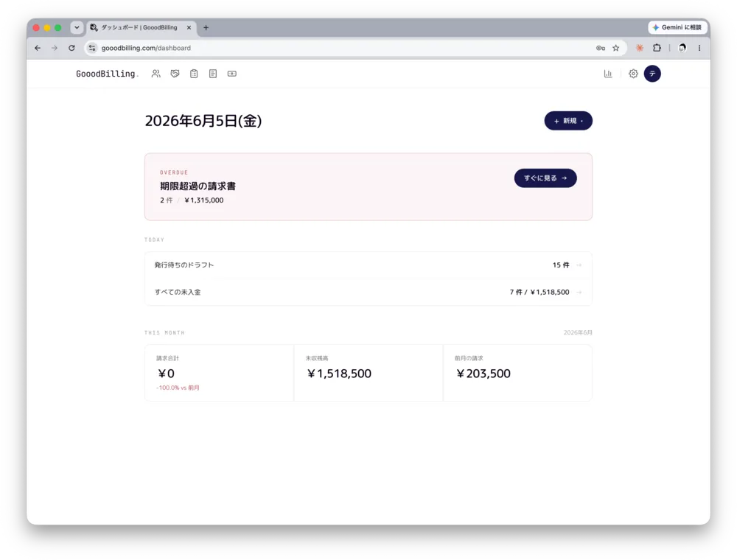This screenshot has height=560, width=737.
Task: Close the ダッシュボード tab
Action: click(189, 28)
